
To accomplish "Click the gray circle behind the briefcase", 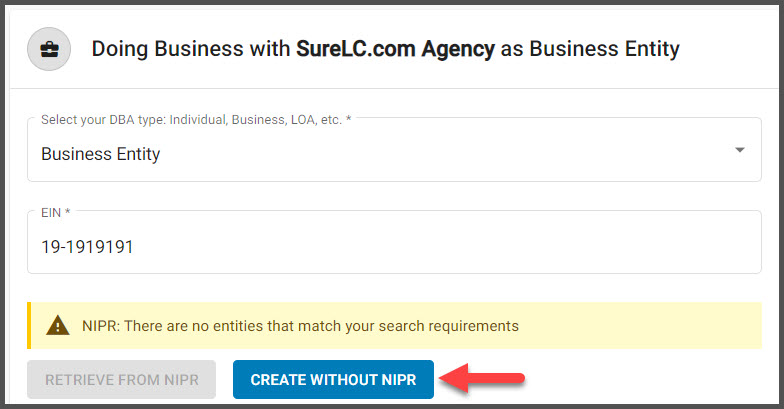I will pos(49,49).
